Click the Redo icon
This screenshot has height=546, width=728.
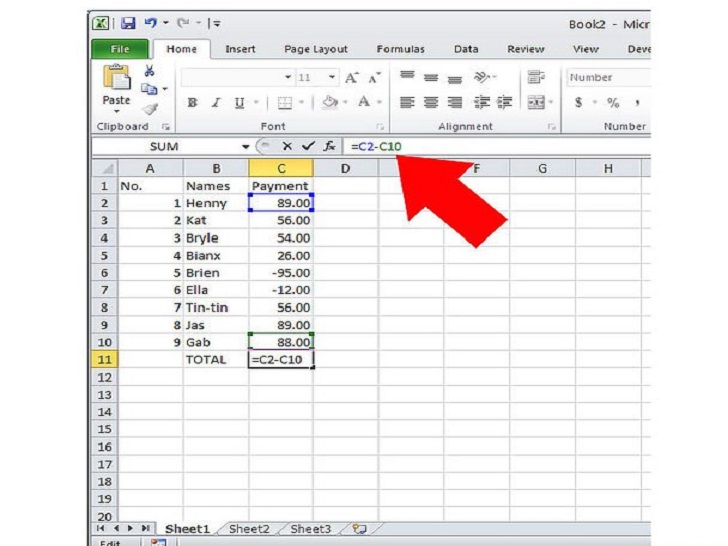pyautogui.click(x=183, y=23)
